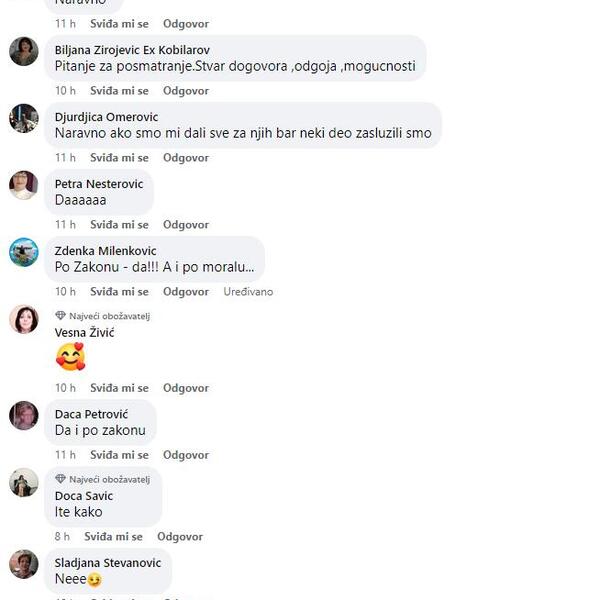Click the heart-face emoji in Vesna Živić's comment
The image size is (600, 600).
click(x=71, y=357)
